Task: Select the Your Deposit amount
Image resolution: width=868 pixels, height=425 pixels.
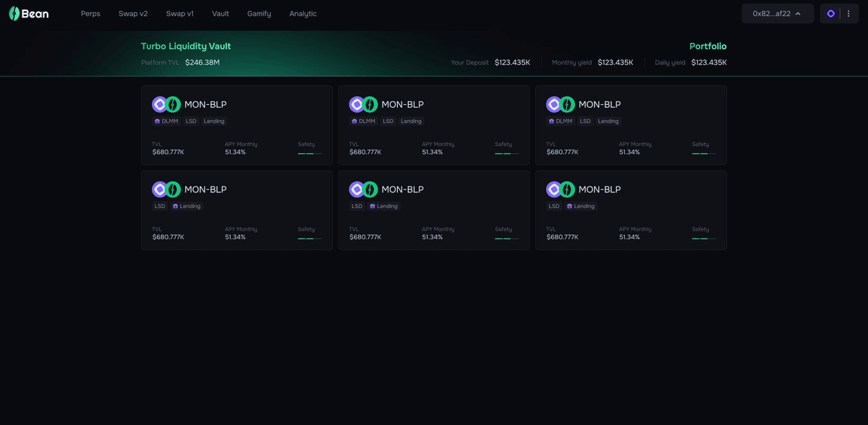Action: pyautogui.click(x=512, y=63)
